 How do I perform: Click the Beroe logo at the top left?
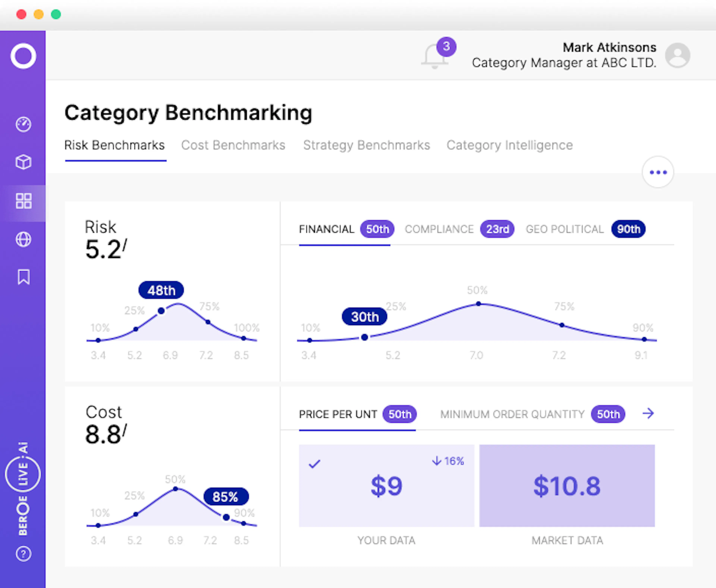(x=24, y=56)
